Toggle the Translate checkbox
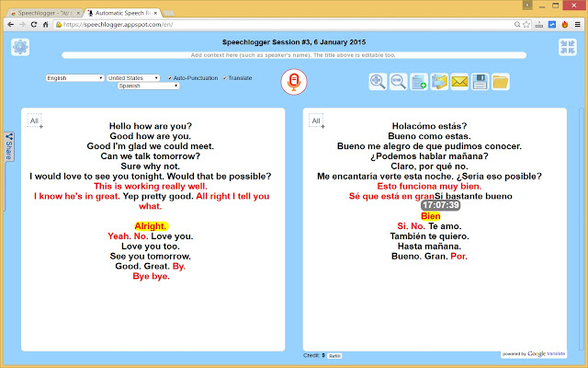Image resolution: width=588 pixels, height=368 pixels. click(224, 78)
